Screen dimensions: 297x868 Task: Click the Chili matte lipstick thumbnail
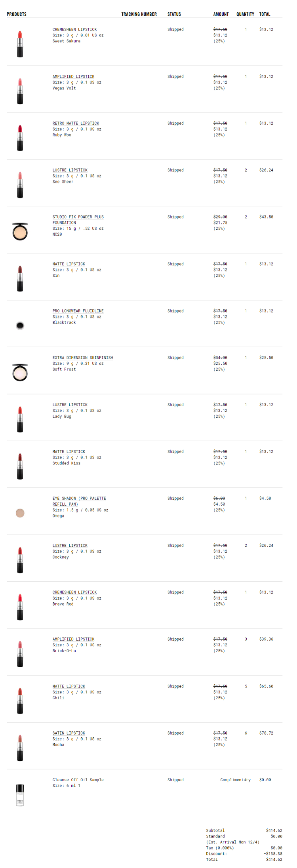(20, 701)
